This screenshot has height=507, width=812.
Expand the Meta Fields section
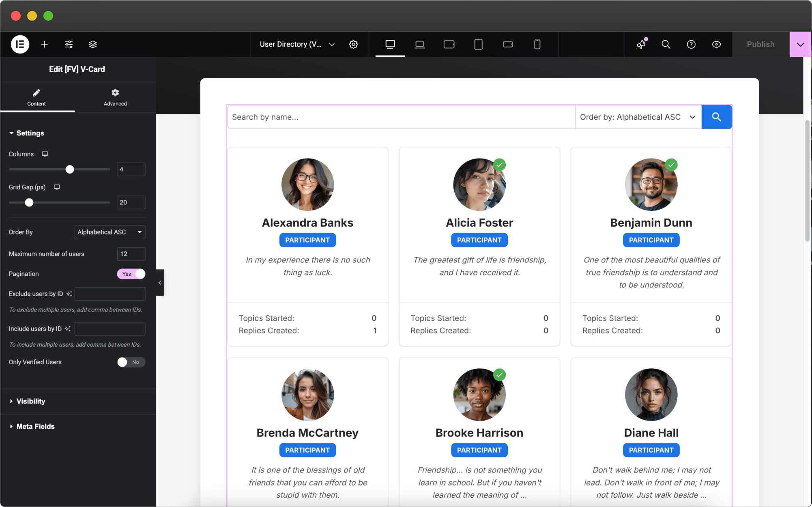(x=32, y=426)
